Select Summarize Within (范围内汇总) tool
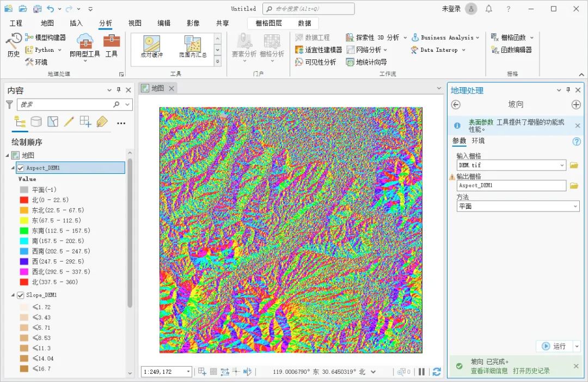The image size is (588, 382). (193, 47)
